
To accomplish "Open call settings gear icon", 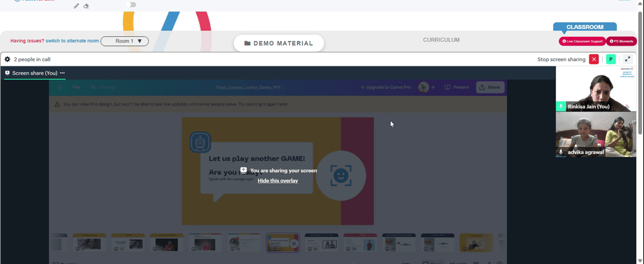I will (7, 59).
